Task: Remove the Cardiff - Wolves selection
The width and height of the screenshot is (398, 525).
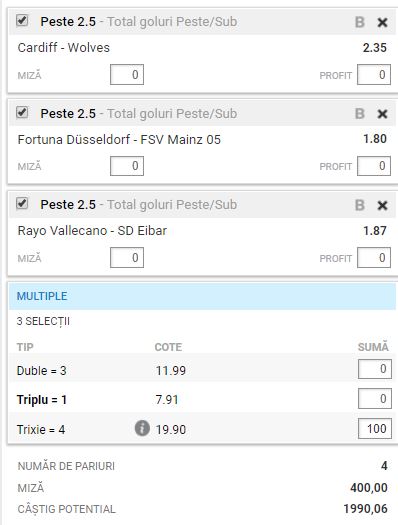Action: click(382, 22)
